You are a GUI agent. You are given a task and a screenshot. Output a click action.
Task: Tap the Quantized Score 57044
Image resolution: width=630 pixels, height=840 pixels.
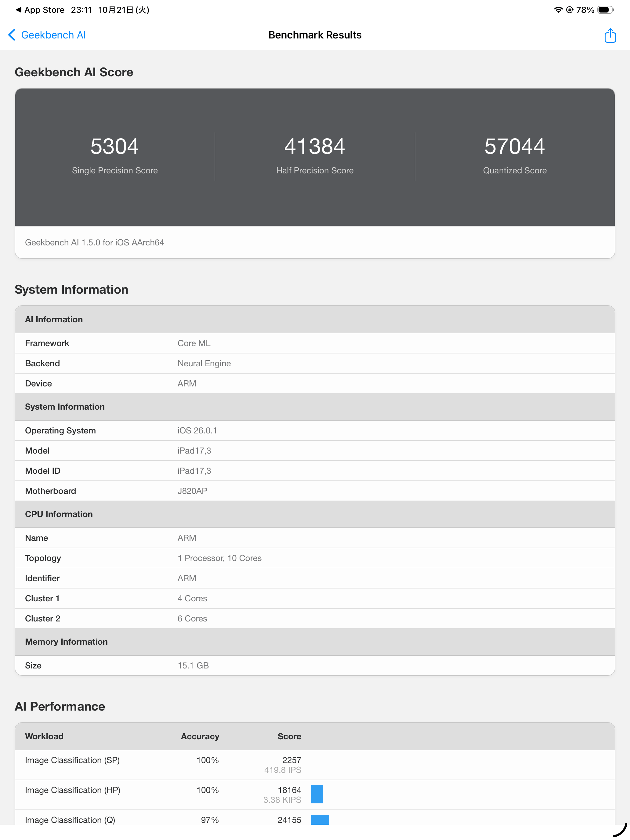(x=514, y=147)
